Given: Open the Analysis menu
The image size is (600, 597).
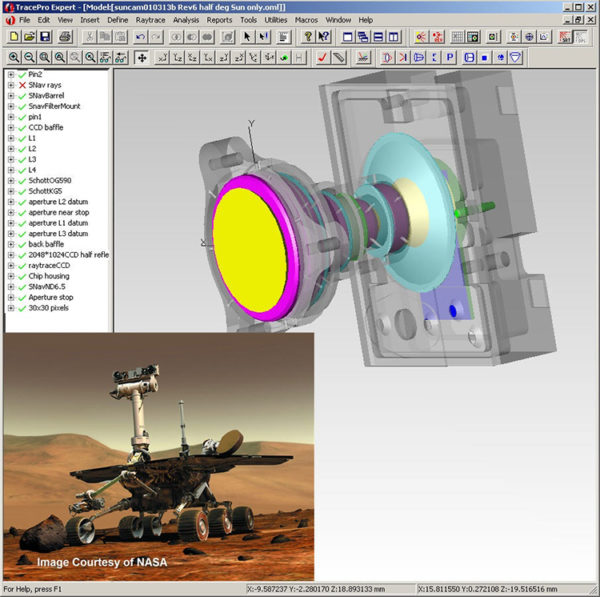Looking at the screenshot, I should tap(186, 20).
